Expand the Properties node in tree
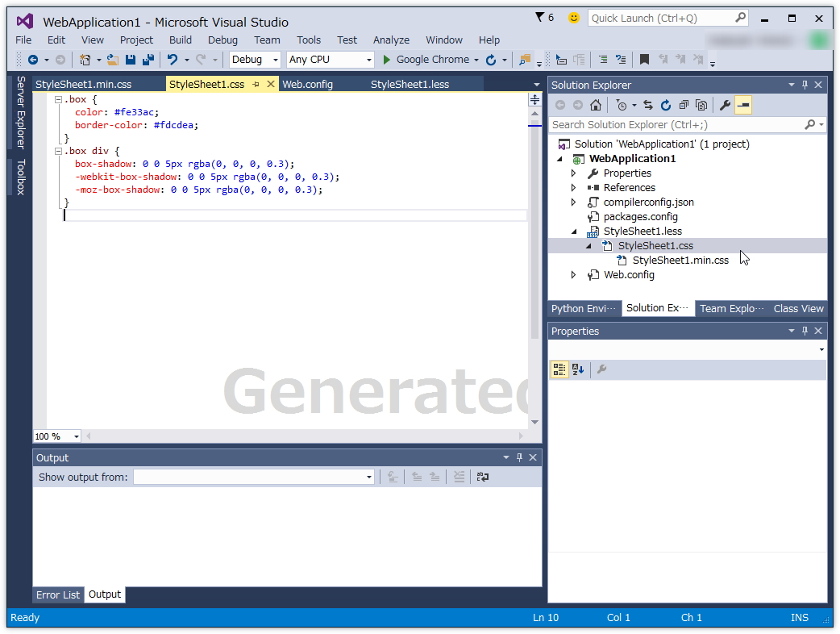This screenshot has height=634, width=840. click(x=574, y=173)
